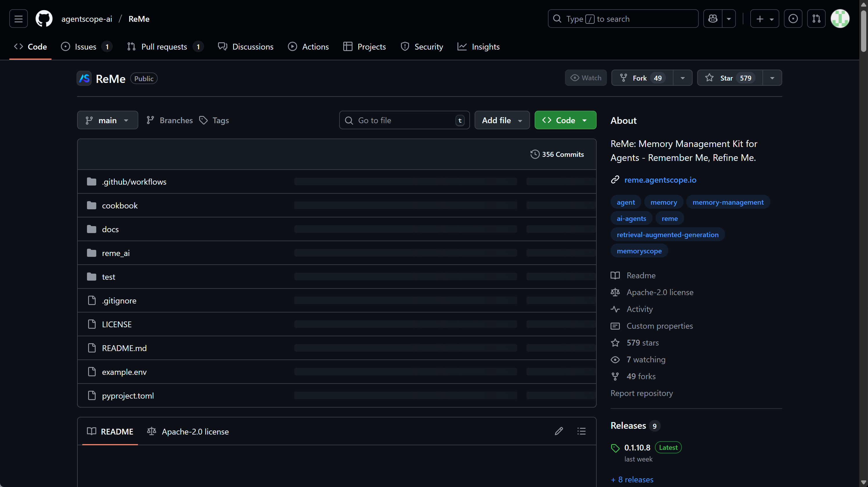Image resolution: width=868 pixels, height=487 pixels.
Task: Click the .gitignore file icon
Action: click(92, 301)
